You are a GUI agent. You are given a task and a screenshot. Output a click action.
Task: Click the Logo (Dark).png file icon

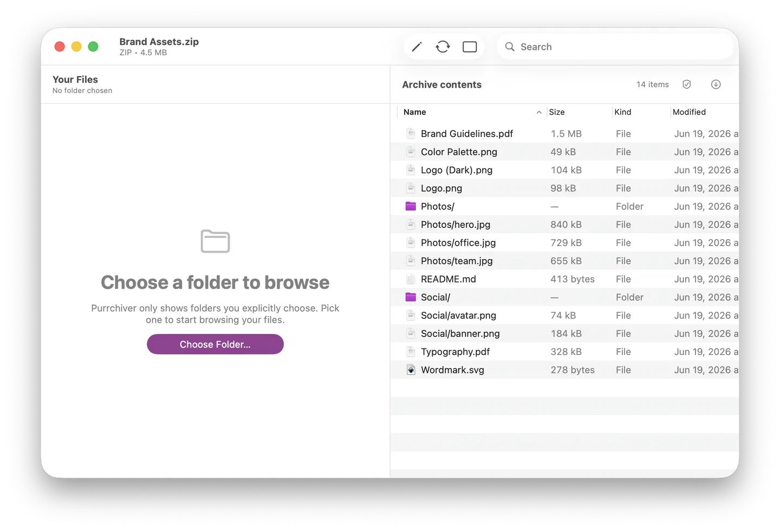pos(411,170)
